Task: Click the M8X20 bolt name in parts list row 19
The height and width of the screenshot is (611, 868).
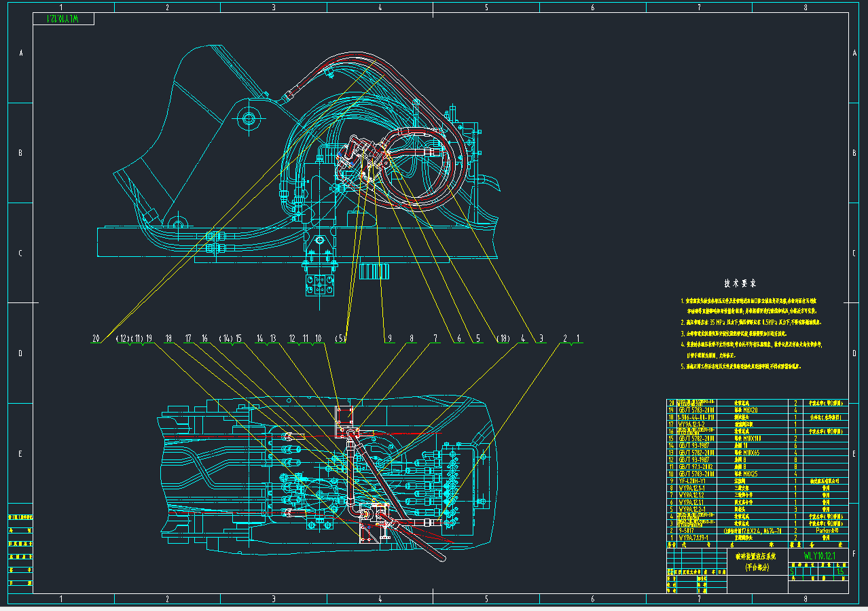Action: point(746,410)
